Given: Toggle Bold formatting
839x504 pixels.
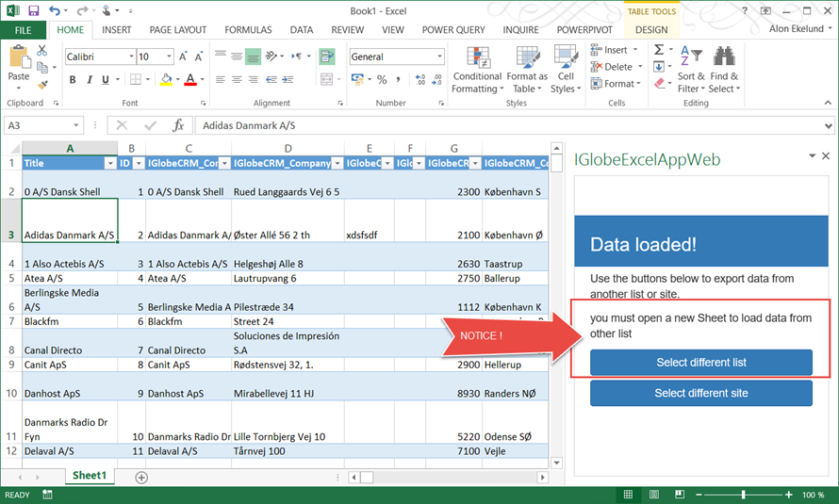Looking at the screenshot, I should coord(73,80).
